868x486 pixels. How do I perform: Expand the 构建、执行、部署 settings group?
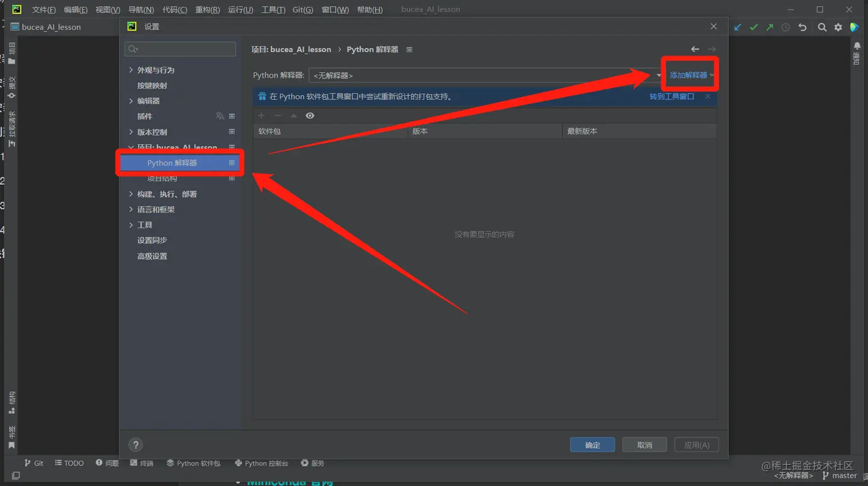tap(131, 194)
